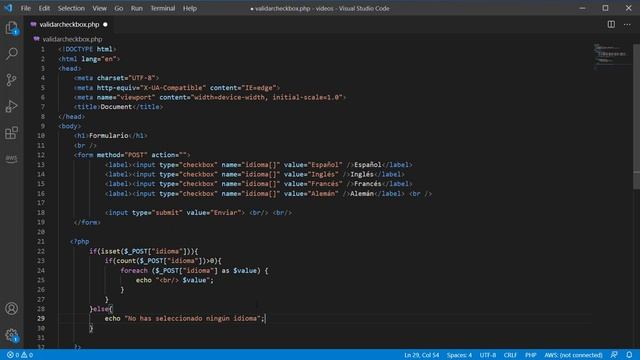Open the editor More Actions menu
The width and height of the screenshot is (640, 360).
tap(627, 24)
